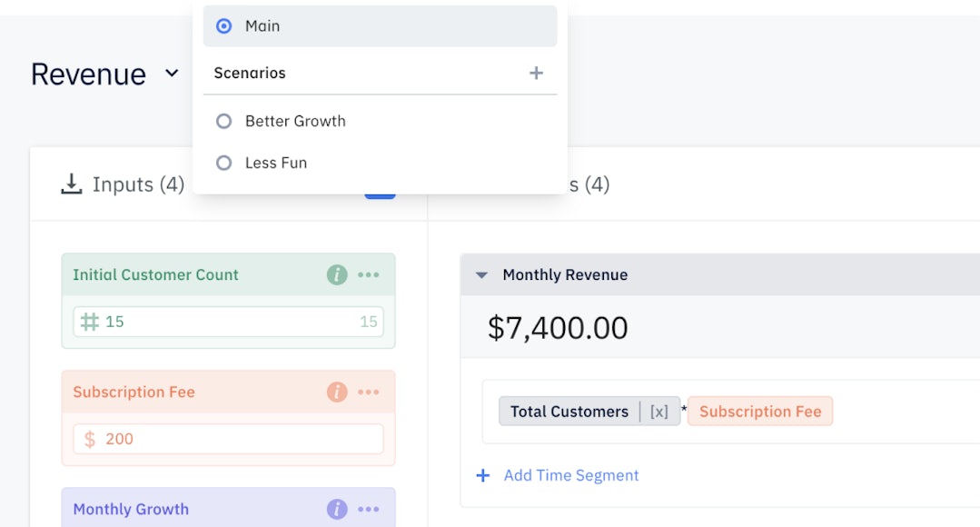Click the Add Time Segment link
Image resolution: width=980 pixels, height=527 pixels.
tap(570, 475)
